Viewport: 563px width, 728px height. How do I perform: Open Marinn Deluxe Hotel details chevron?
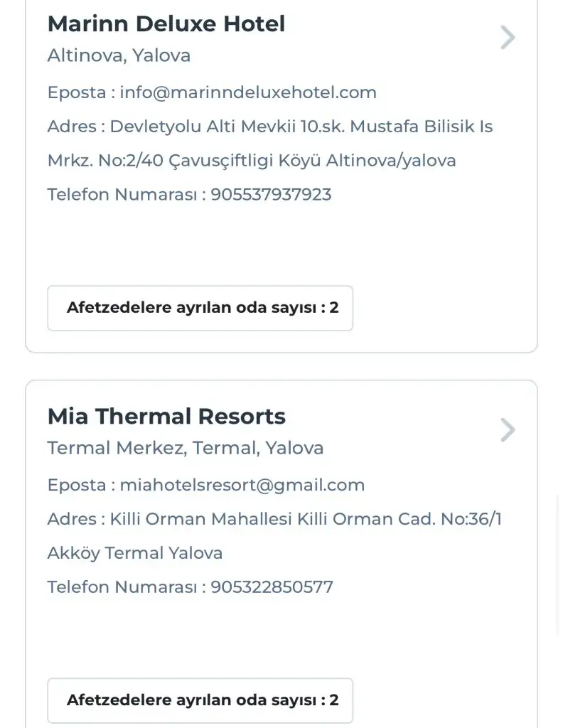click(507, 38)
